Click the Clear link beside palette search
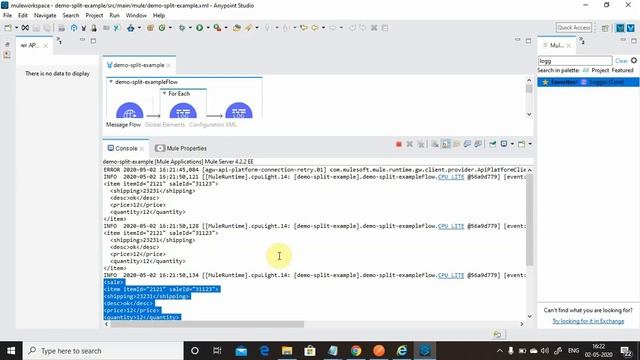 point(621,61)
